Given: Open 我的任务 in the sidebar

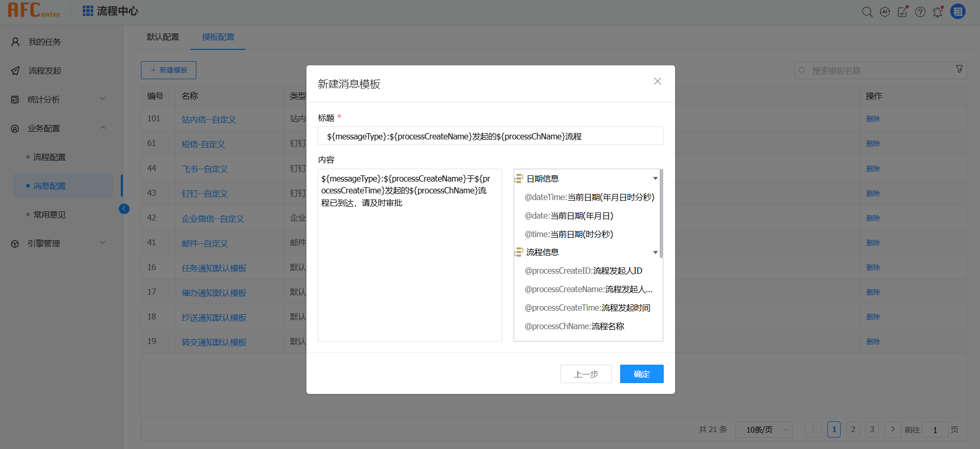Looking at the screenshot, I should pyautogui.click(x=45, y=42).
